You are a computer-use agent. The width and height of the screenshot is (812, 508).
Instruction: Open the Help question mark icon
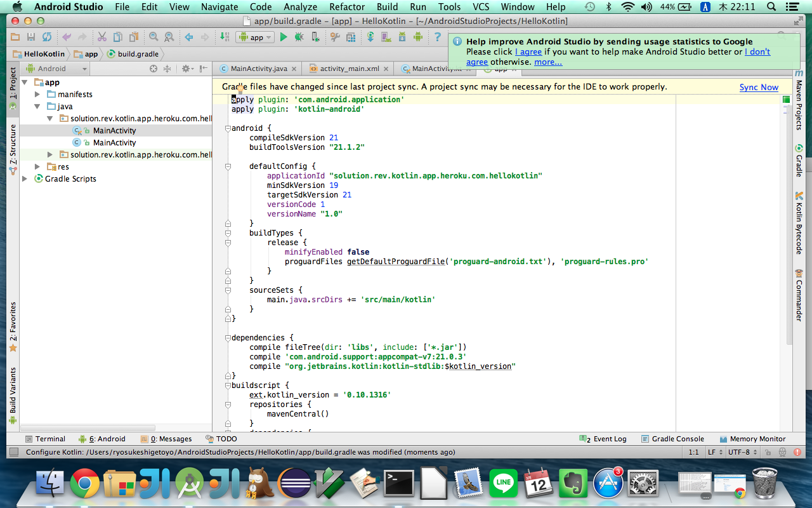pos(437,37)
